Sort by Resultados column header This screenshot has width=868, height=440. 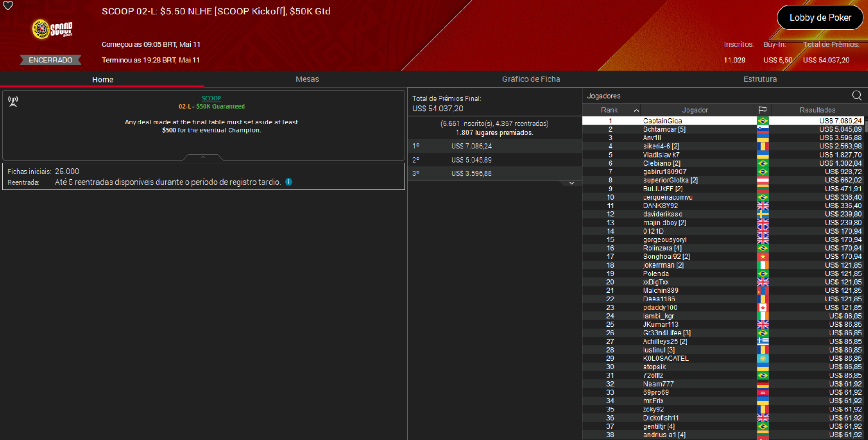817,110
